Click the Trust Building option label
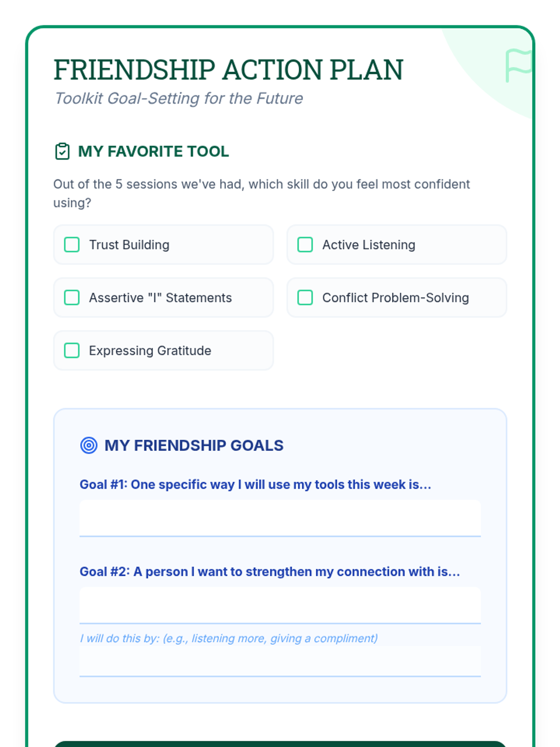The image size is (560, 747). pyautogui.click(x=129, y=245)
